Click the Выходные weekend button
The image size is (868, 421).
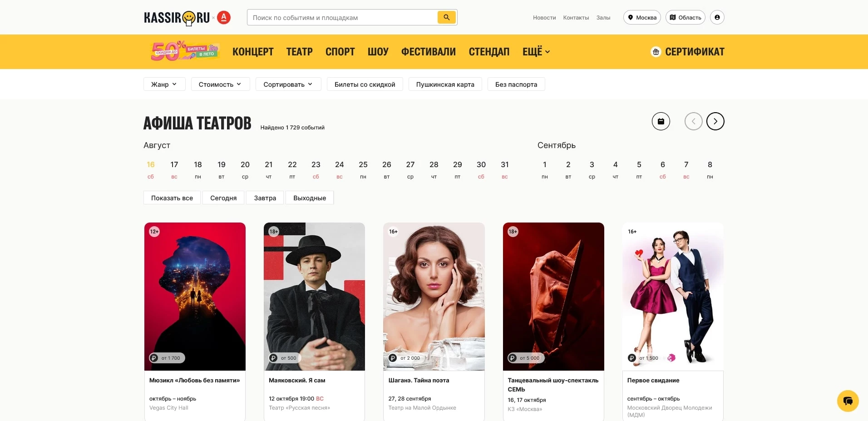pyautogui.click(x=309, y=198)
